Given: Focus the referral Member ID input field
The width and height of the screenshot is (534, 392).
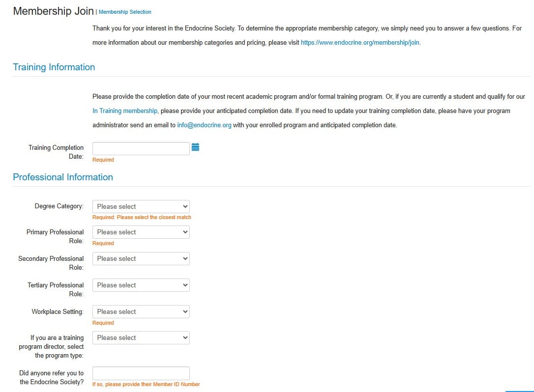Looking at the screenshot, I should point(141,373).
